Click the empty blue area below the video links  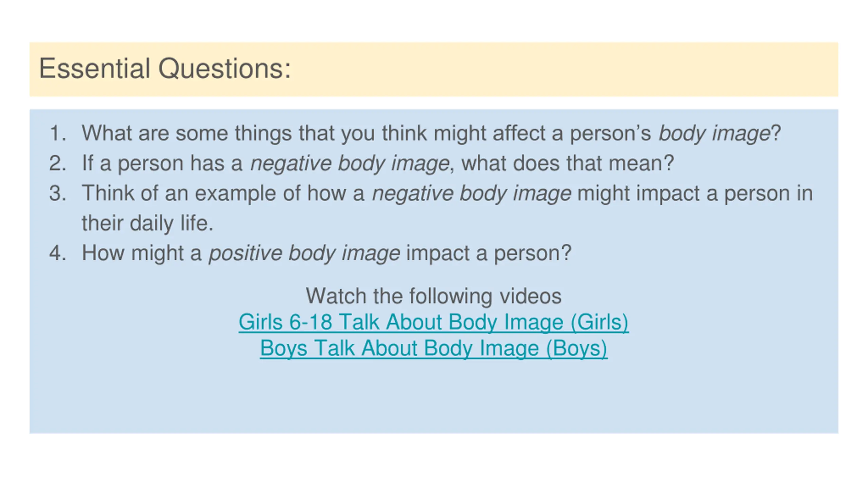tap(434, 396)
